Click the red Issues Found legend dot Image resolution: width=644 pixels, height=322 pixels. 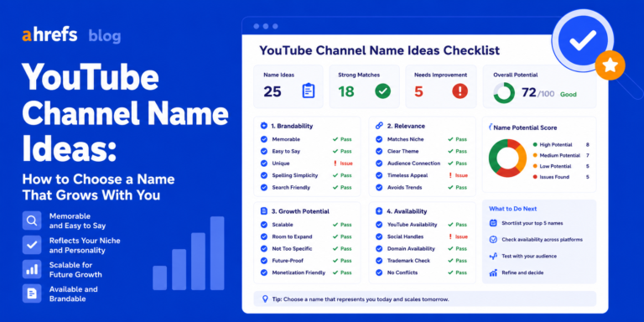pos(535,177)
